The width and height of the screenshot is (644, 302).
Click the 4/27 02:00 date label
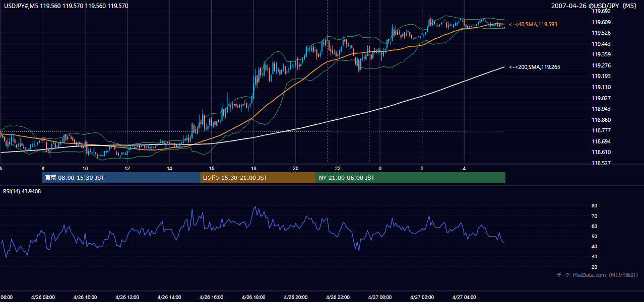[421, 297]
